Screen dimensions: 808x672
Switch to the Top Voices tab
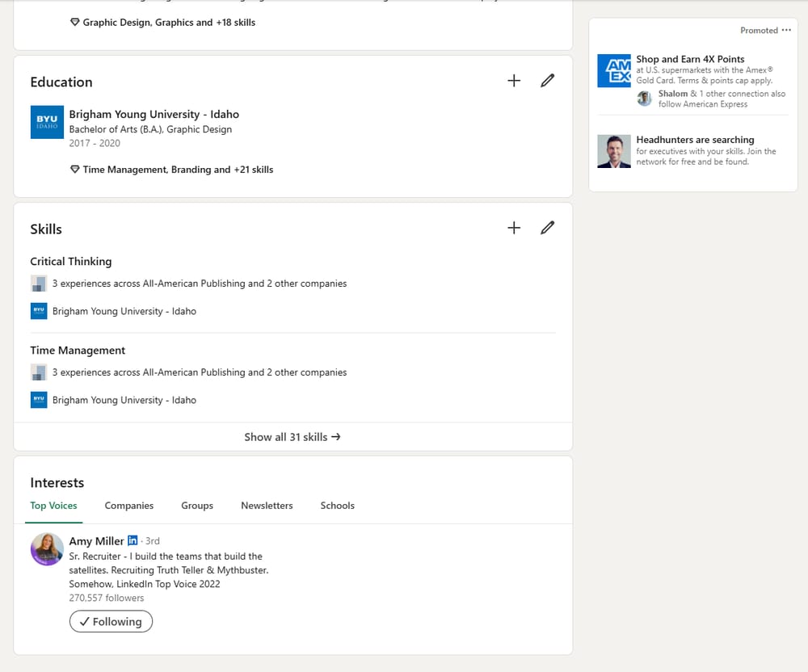[x=53, y=506]
